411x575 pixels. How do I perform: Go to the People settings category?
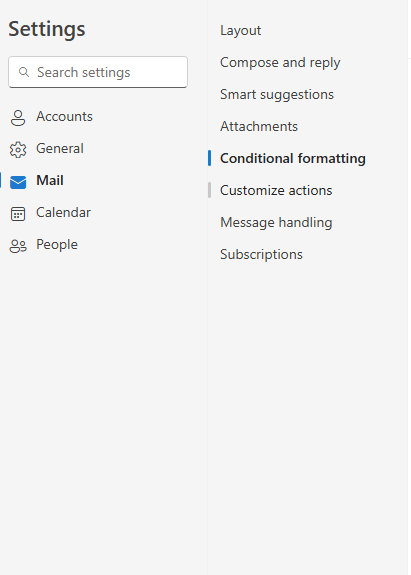click(57, 245)
